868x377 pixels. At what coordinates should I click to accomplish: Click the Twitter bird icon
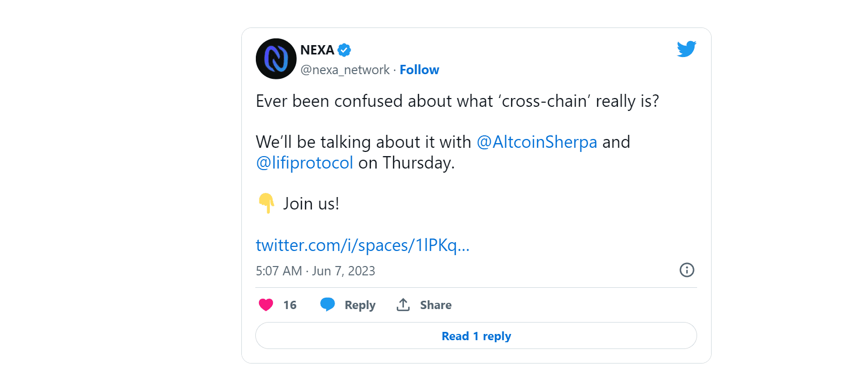687,49
